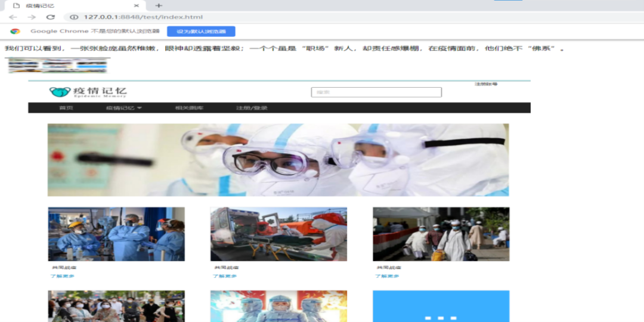
Task: Open the 首页 navigation menu item
Action: 66,108
